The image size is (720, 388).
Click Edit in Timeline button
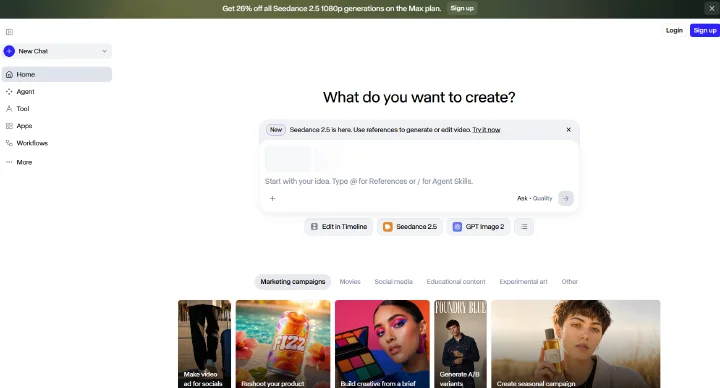pos(339,227)
